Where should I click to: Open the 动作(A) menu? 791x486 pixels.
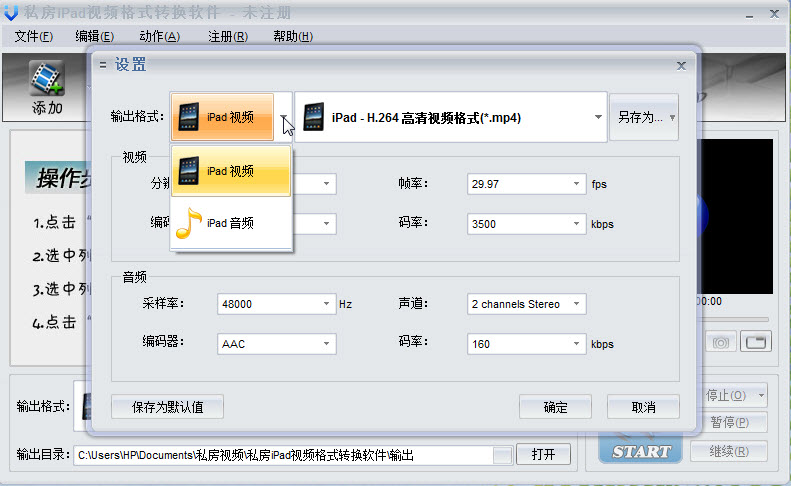point(159,36)
